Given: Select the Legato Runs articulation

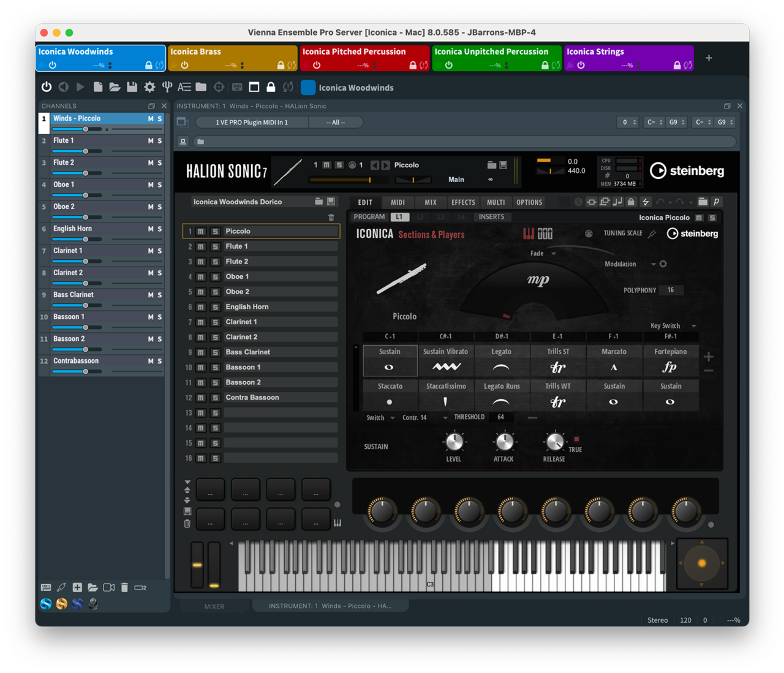Looking at the screenshot, I should (502, 395).
